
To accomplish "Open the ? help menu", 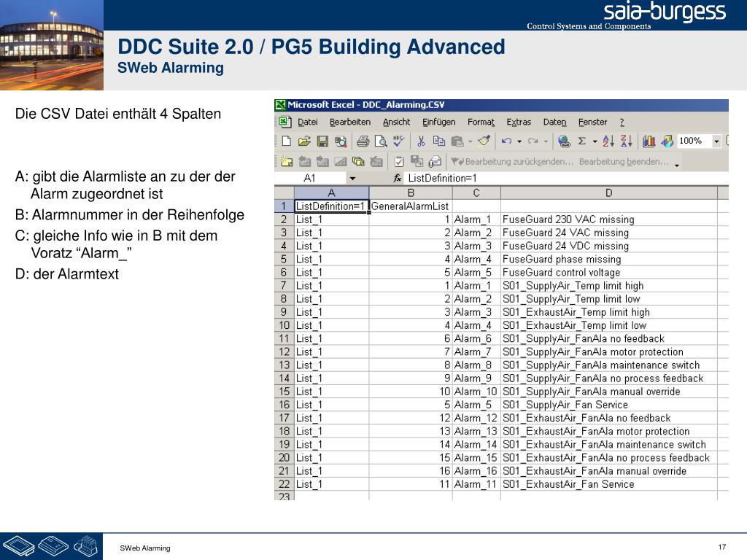I will point(622,122).
